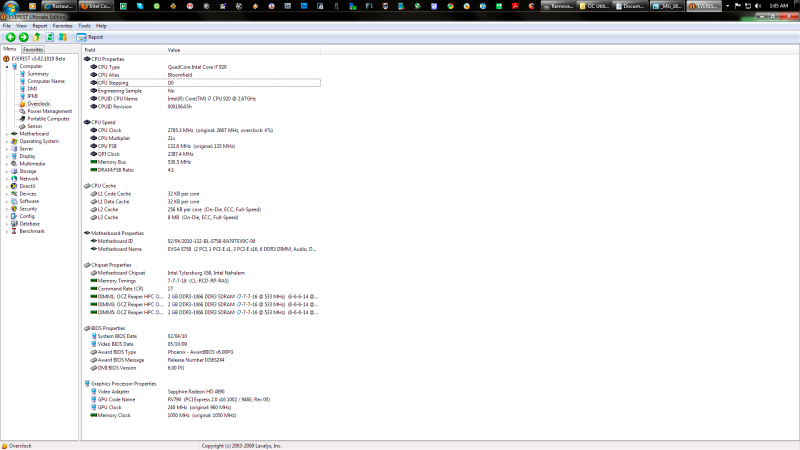Viewport: 800px width, 450px height.
Task: Expand the Network tree node
Action: [7, 179]
